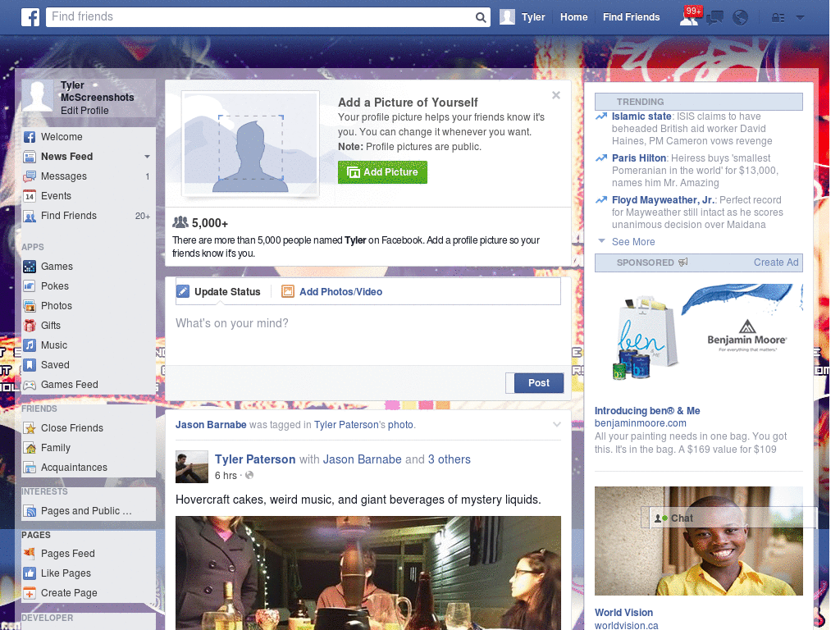This screenshot has height=630, width=840.
Task: Click the Close Friends star icon
Action: (30, 428)
